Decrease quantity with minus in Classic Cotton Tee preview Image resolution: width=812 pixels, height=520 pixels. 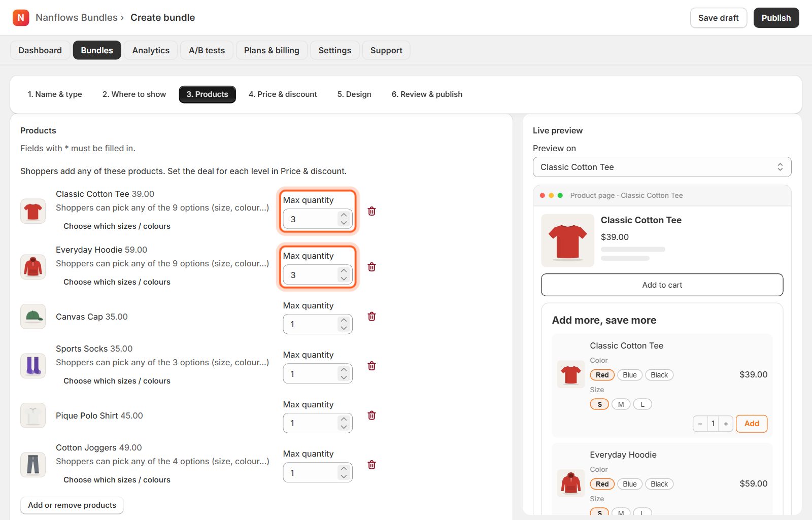click(700, 424)
